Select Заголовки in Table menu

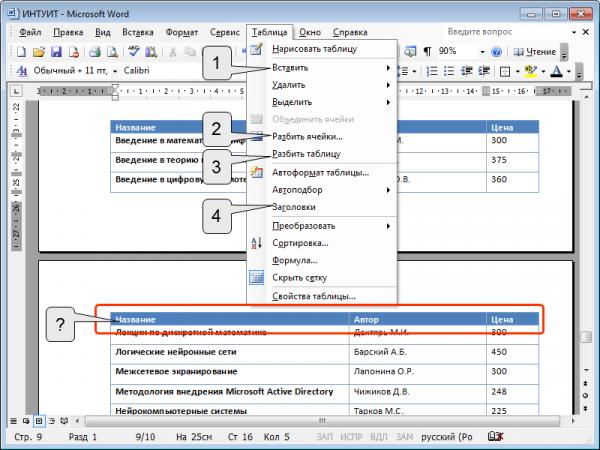point(322,207)
